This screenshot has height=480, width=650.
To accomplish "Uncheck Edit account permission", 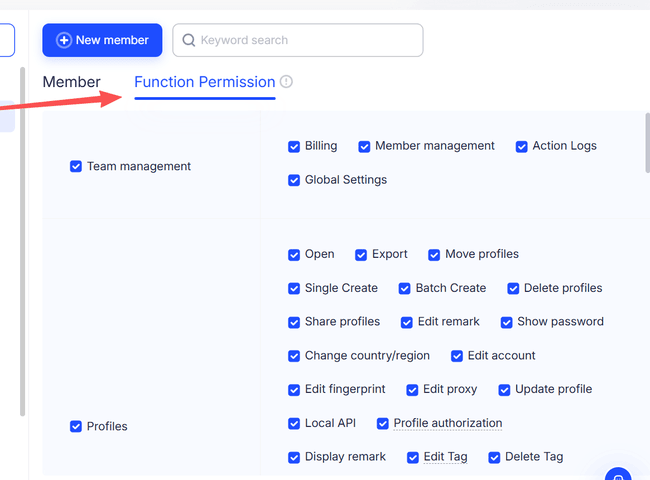I will pyautogui.click(x=457, y=356).
